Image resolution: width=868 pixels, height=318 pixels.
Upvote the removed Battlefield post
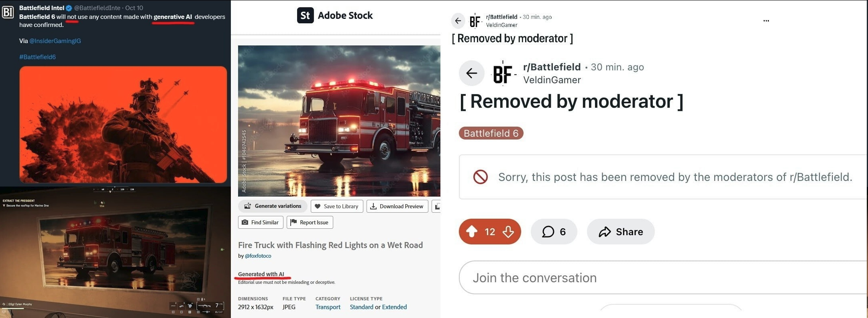tap(472, 232)
